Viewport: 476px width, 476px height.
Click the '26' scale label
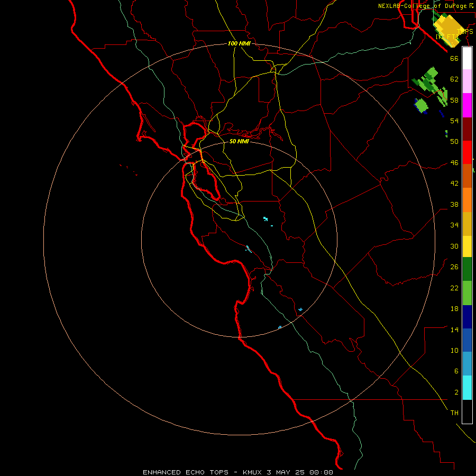454,267
